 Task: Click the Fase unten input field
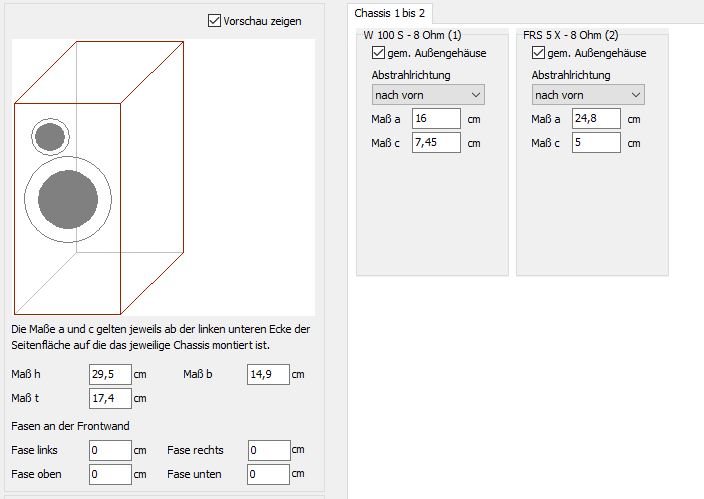tap(268, 474)
